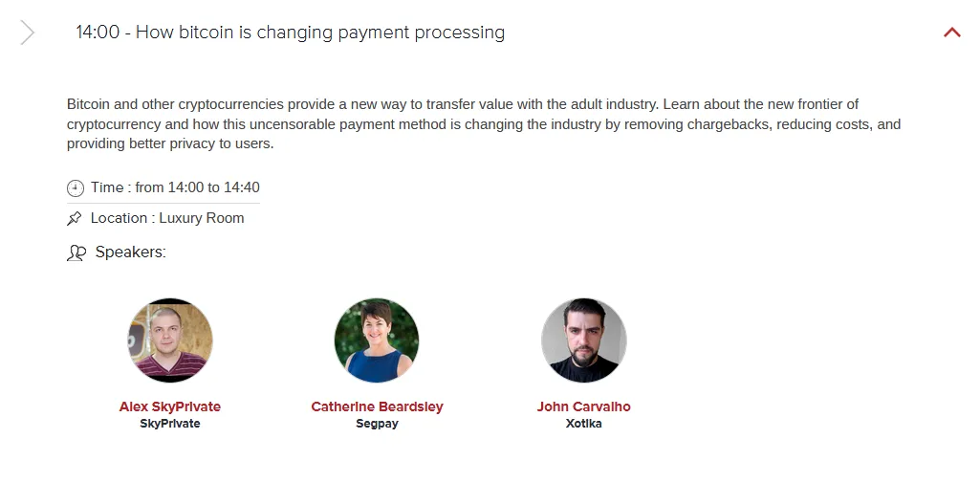The width and height of the screenshot is (980, 483).
Task: Open John Carvalho's profile photo
Action: pos(584,340)
